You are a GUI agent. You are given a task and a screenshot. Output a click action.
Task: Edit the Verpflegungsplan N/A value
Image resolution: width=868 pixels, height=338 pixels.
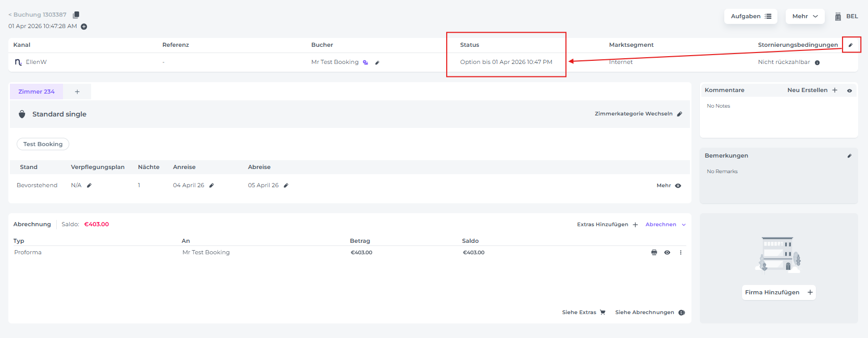pyautogui.click(x=89, y=186)
